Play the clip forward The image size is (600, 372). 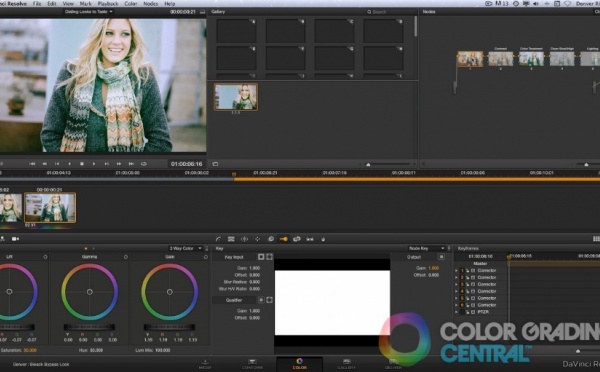click(94, 164)
